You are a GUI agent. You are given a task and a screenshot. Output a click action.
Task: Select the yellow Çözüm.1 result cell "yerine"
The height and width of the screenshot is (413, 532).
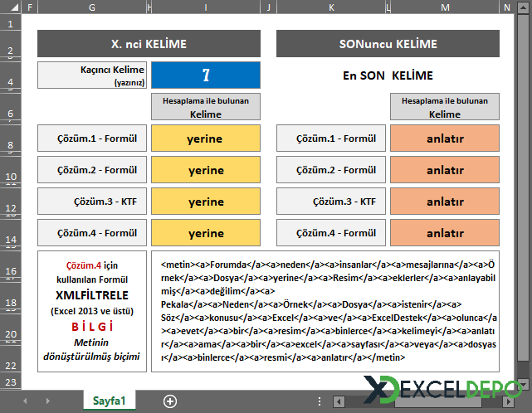pyautogui.click(x=206, y=138)
